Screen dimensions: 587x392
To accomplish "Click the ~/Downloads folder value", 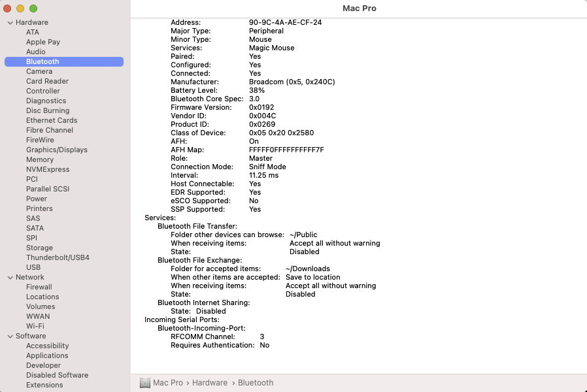I will point(308,269).
